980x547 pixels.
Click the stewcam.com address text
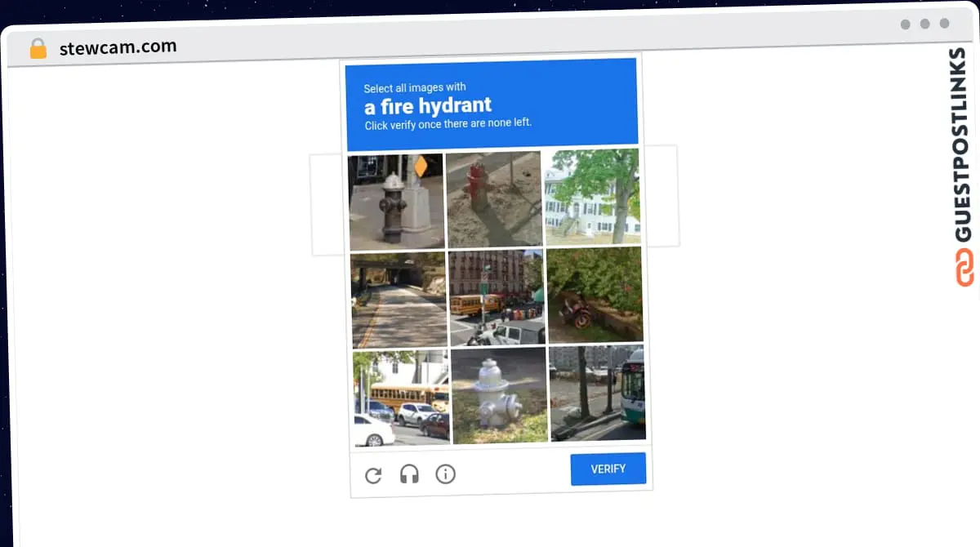coord(118,47)
